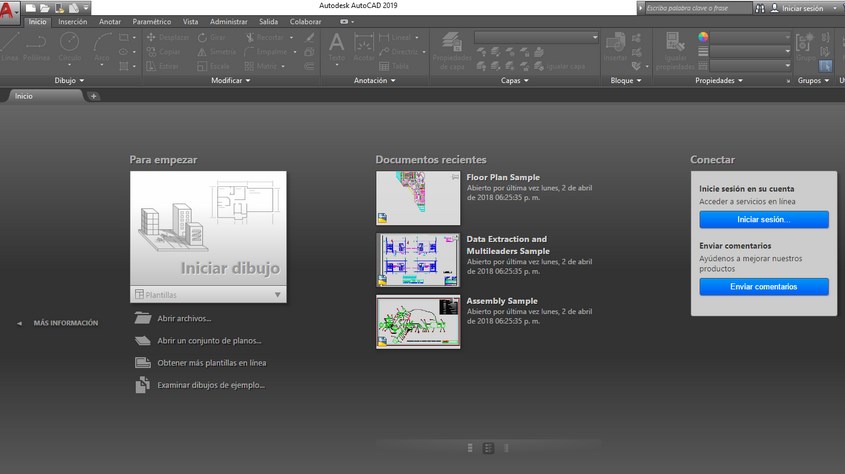
Task: Click the Texto tool icon in Anotación
Action: tap(336, 44)
